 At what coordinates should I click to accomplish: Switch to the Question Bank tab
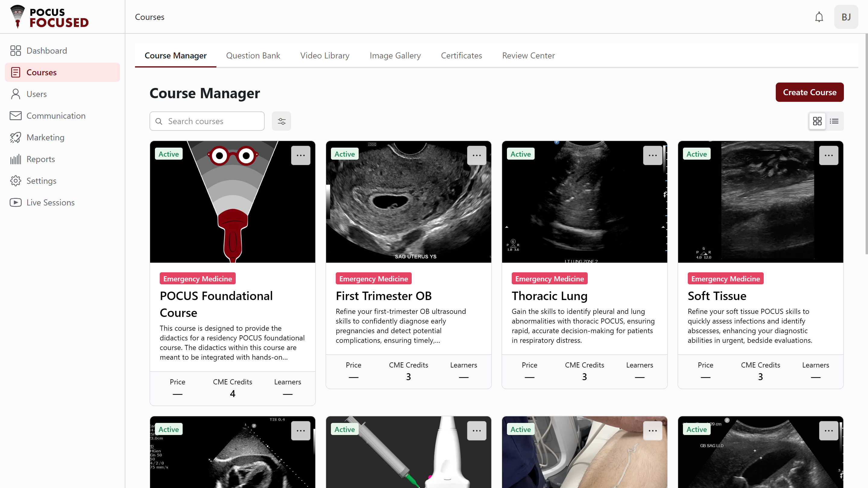point(253,55)
